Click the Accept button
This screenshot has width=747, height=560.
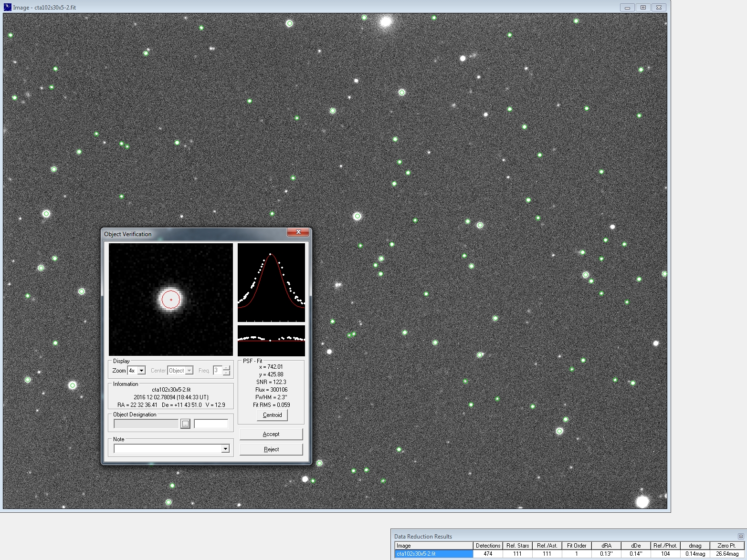271,434
